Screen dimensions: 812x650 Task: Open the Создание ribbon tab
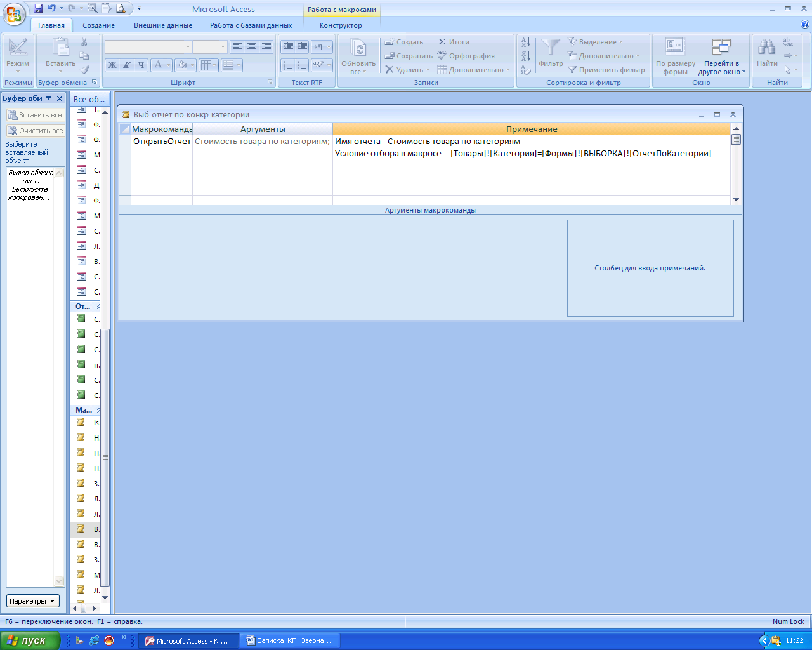(99, 25)
